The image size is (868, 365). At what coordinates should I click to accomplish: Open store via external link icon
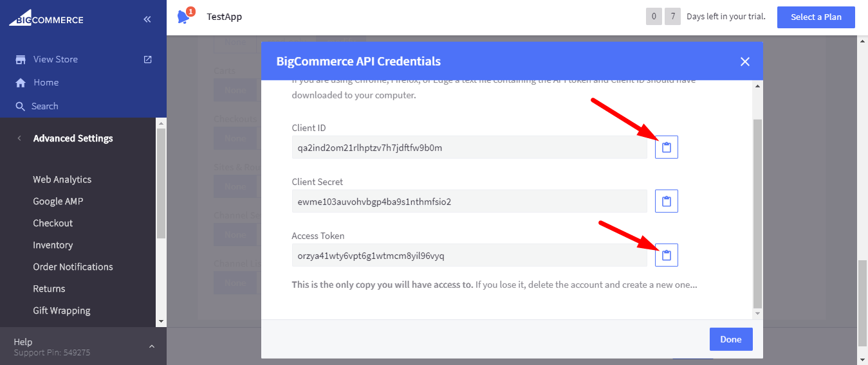click(x=147, y=59)
